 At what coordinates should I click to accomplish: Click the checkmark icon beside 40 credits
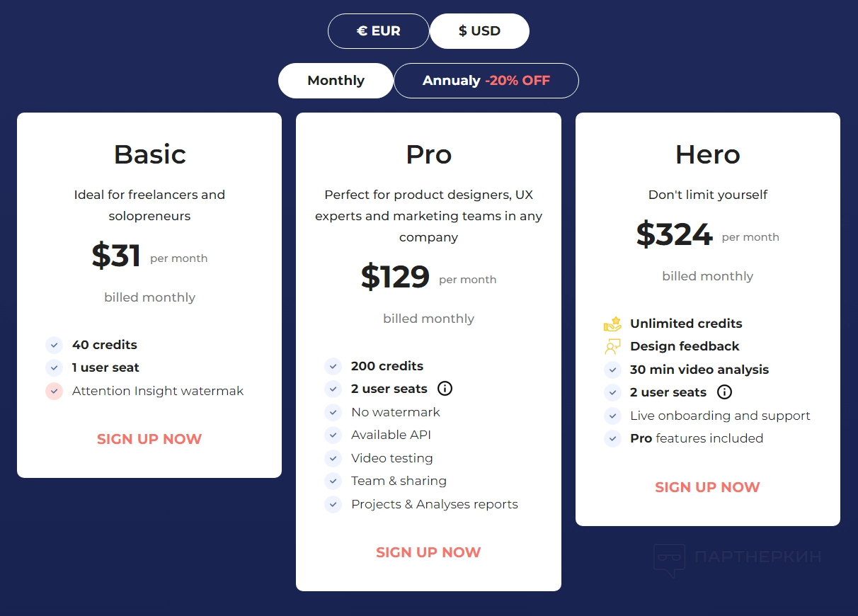pos(55,346)
